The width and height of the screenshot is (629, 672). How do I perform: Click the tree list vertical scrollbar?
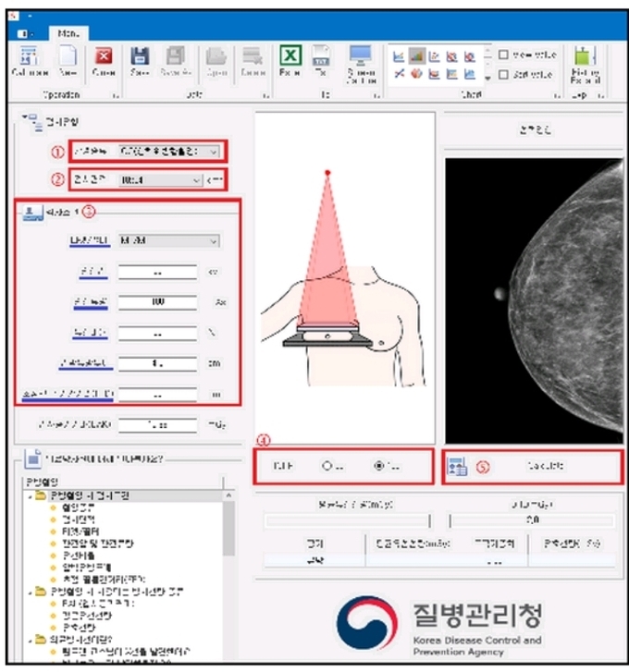(x=229, y=574)
